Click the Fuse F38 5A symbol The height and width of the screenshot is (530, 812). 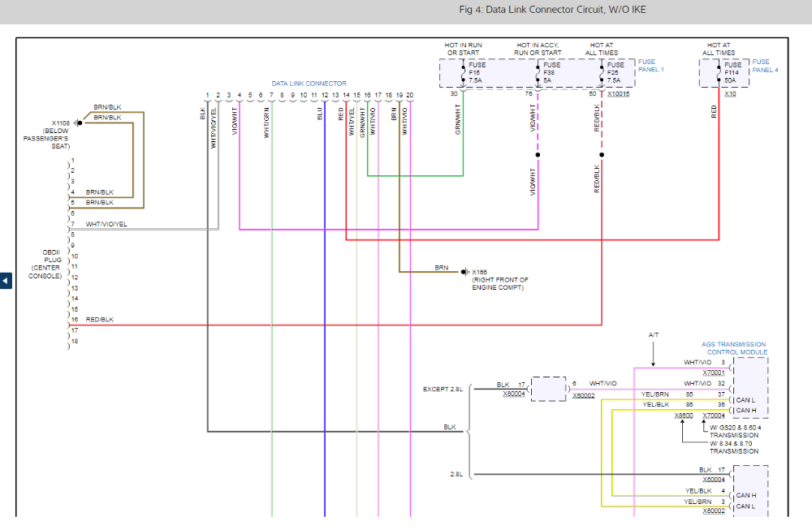click(x=538, y=72)
